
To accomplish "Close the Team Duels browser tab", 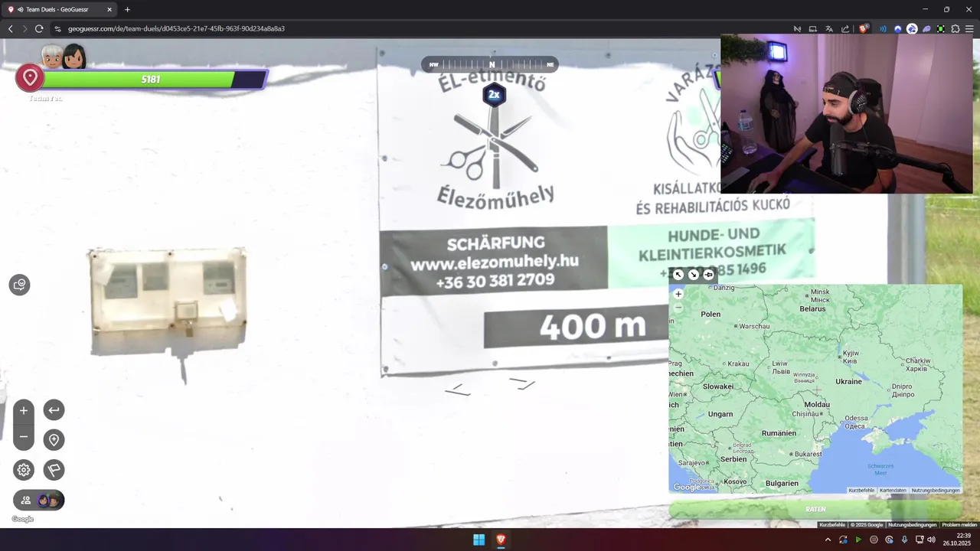I will [x=109, y=10].
